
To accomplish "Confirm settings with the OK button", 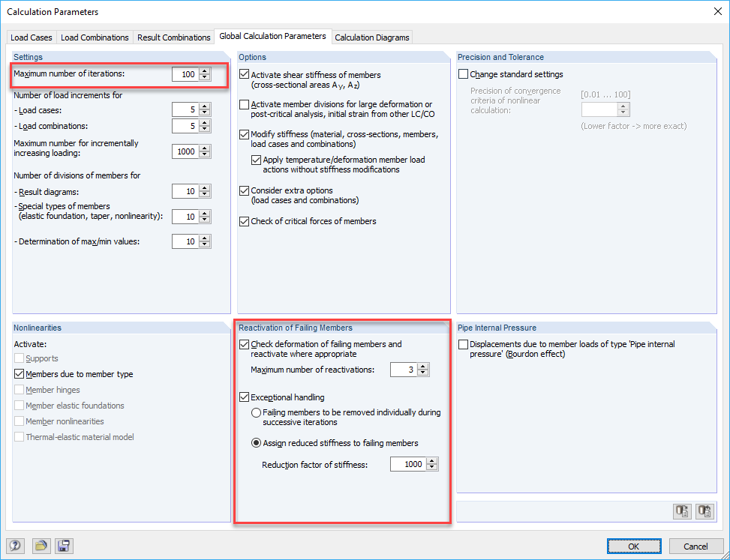I will [x=634, y=546].
